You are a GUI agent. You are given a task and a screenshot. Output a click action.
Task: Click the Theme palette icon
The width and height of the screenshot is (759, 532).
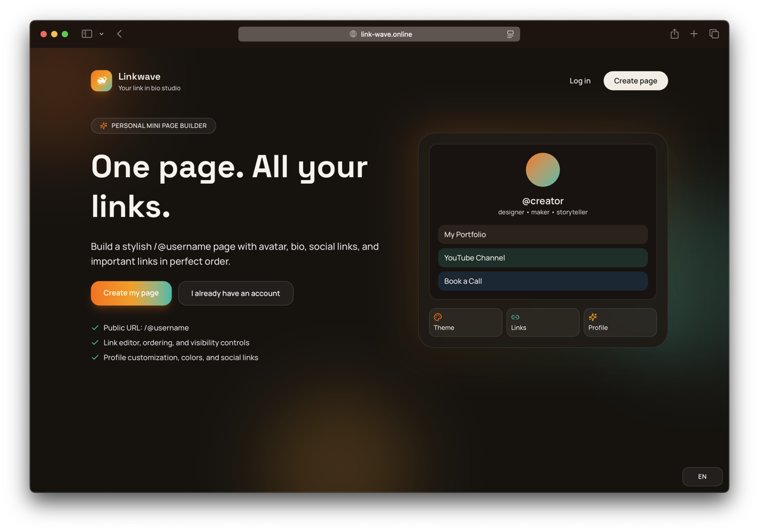(438, 317)
